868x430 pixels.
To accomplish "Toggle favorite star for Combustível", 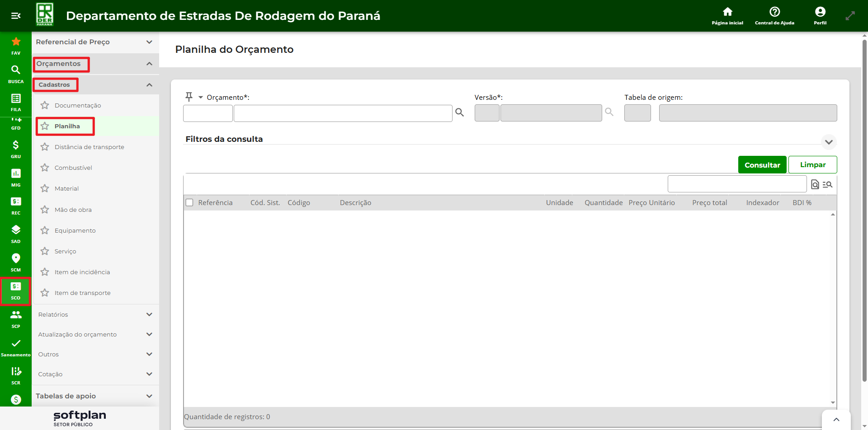I will pyautogui.click(x=45, y=168).
